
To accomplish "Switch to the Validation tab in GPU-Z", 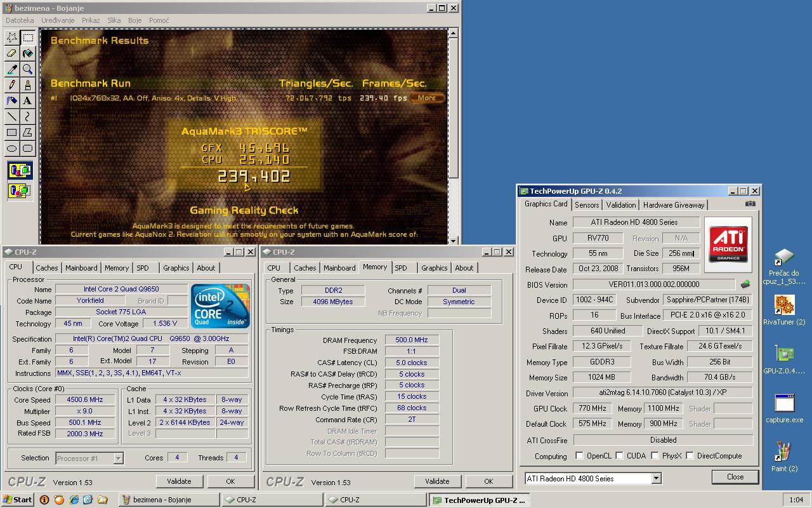I will pos(620,205).
